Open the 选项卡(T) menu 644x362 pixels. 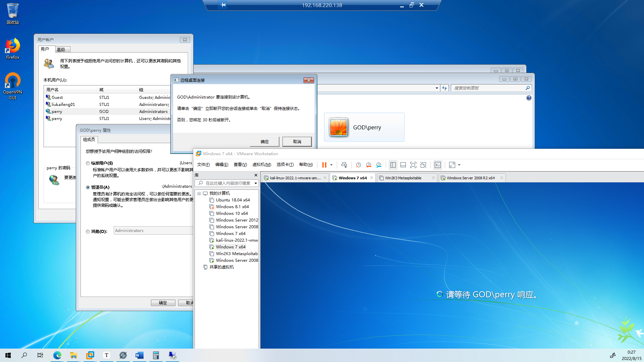[285, 165]
